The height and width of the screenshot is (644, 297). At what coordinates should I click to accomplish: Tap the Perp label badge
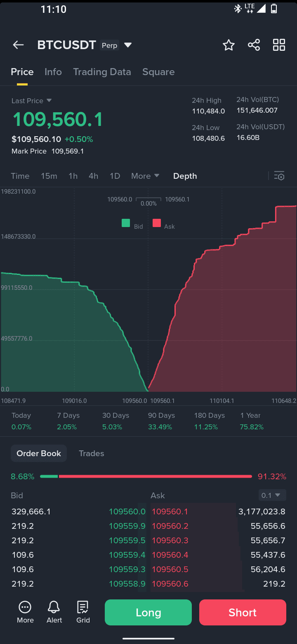click(x=110, y=45)
